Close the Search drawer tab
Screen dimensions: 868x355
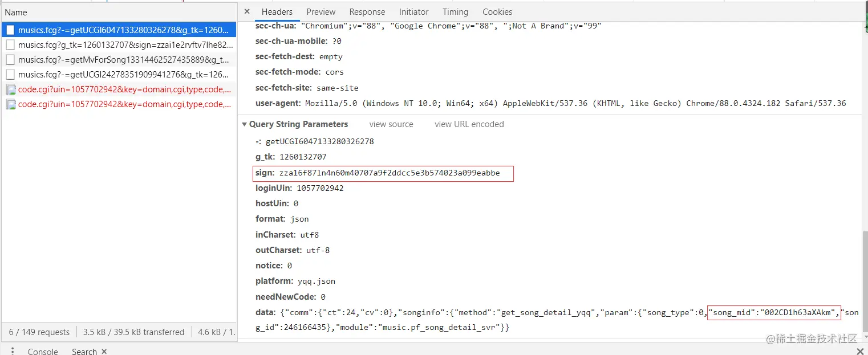tap(104, 352)
